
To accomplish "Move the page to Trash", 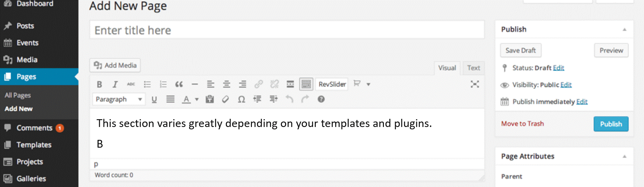I will point(523,123).
